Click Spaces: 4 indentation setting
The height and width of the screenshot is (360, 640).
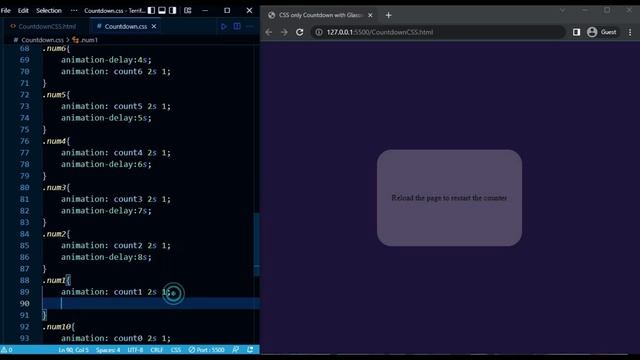click(108, 350)
